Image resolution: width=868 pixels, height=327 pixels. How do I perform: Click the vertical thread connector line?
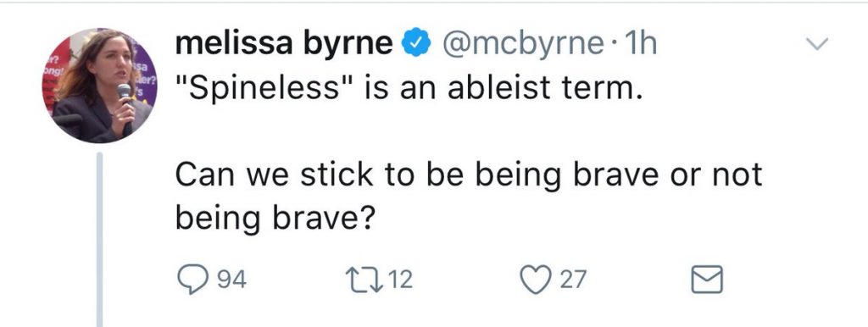pos(100,239)
